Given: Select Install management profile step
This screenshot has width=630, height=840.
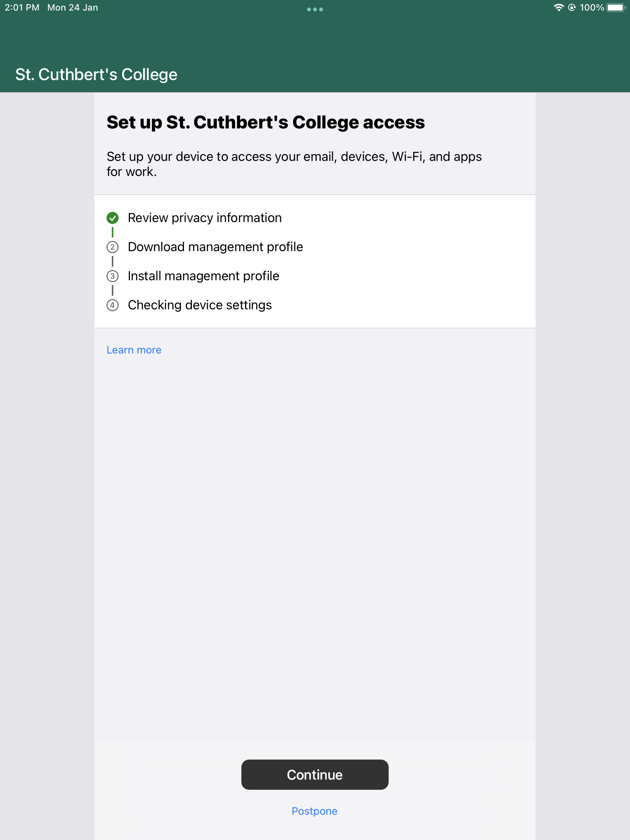Looking at the screenshot, I should [204, 276].
